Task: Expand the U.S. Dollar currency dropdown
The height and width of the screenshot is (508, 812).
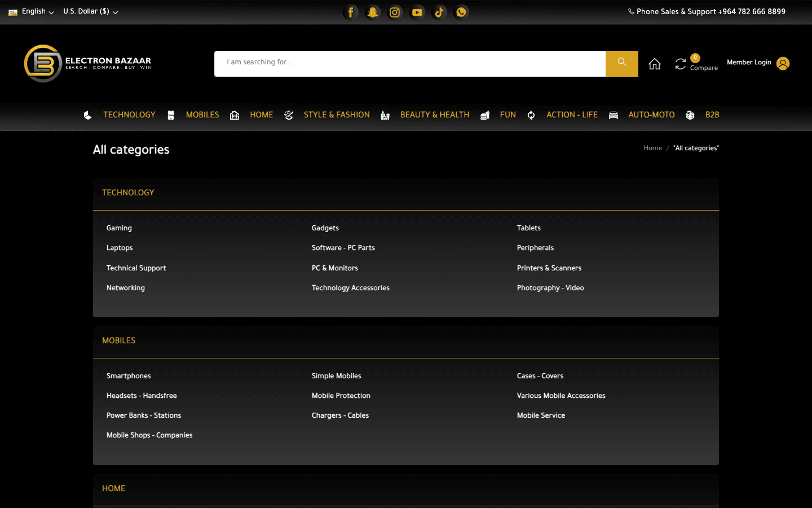Action: 91,11
